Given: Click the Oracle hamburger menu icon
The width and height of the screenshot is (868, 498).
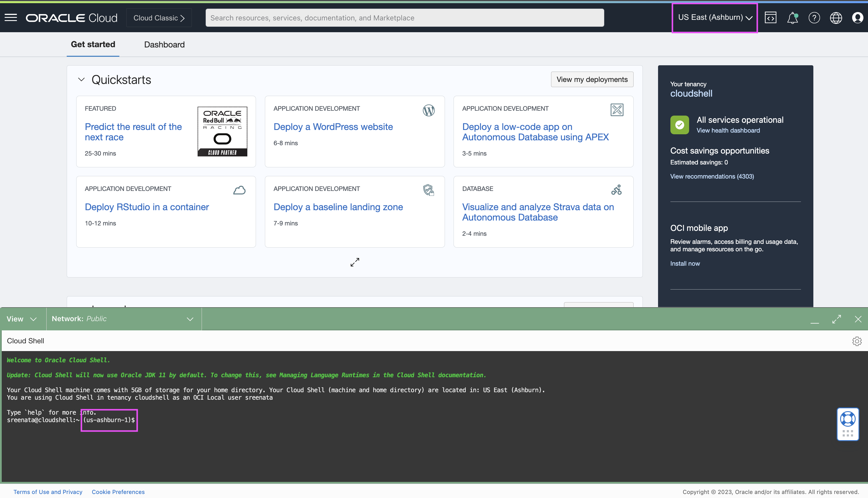Looking at the screenshot, I should (x=11, y=17).
